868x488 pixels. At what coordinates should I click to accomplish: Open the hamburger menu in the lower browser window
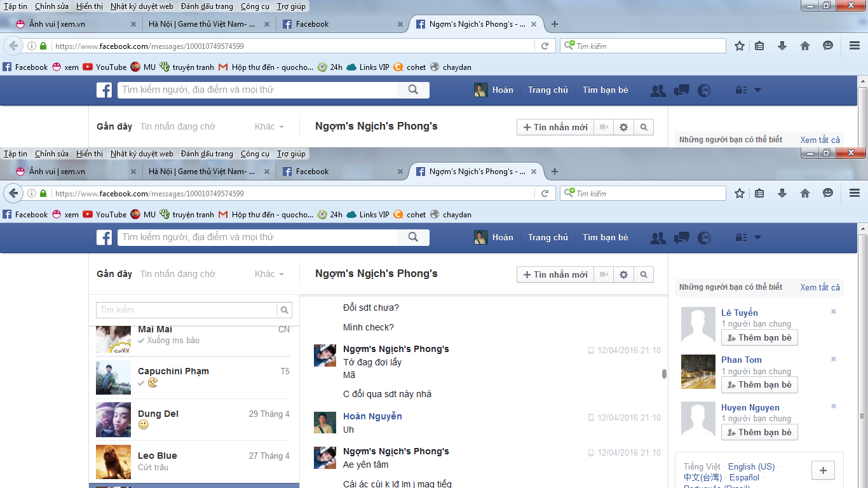(x=855, y=193)
